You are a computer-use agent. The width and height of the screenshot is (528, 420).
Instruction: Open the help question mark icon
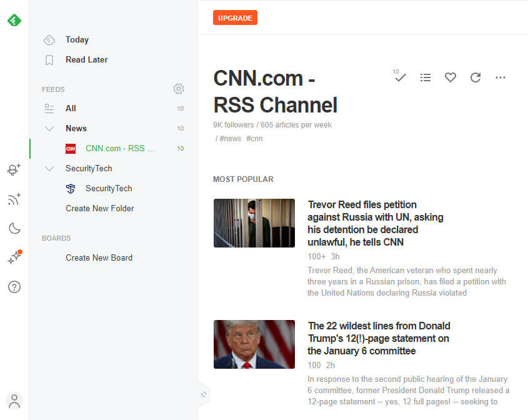(x=14, y=287)
